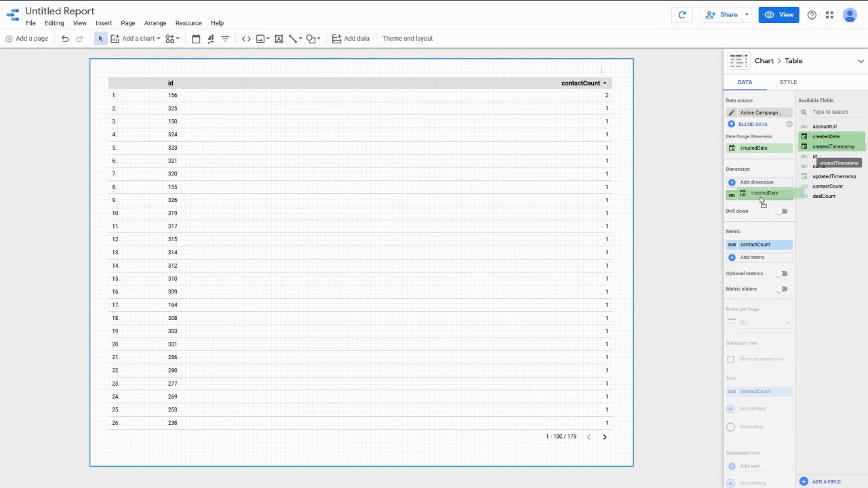This screenshot has width=868, height=488.
Task: Open the Help menu
Action: tap(217, 23)
